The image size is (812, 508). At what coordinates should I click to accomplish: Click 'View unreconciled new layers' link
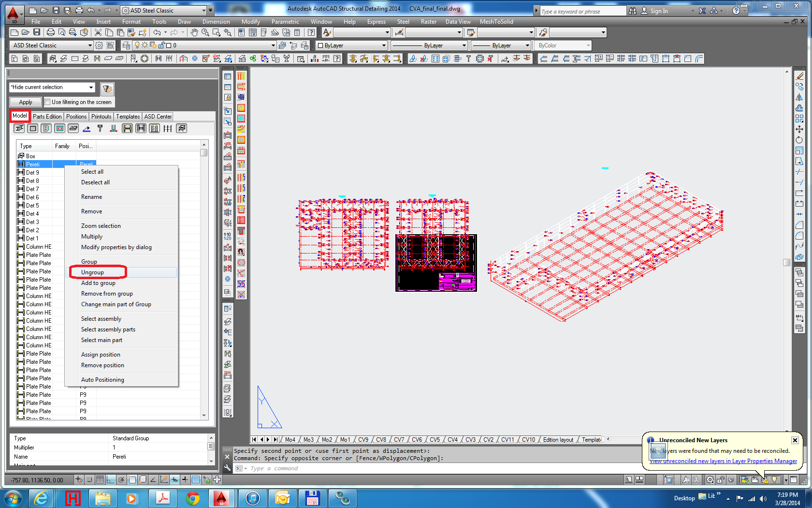point(723,461)
